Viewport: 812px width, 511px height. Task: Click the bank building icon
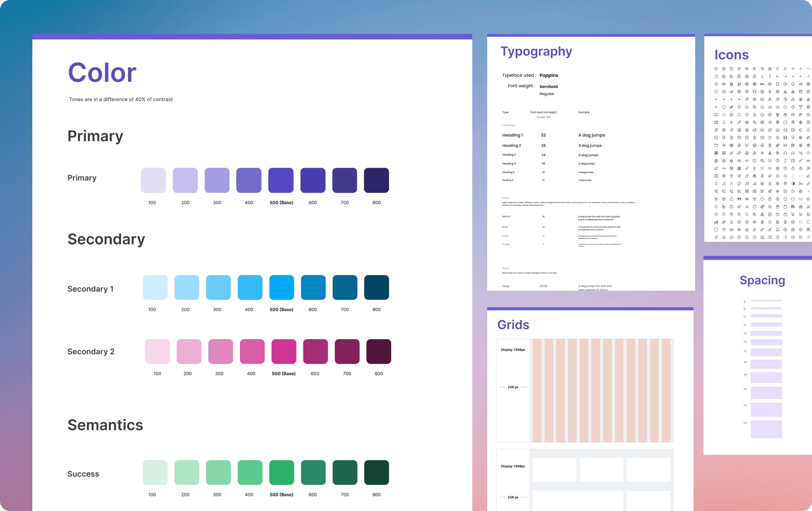click(x=732, y=84)
